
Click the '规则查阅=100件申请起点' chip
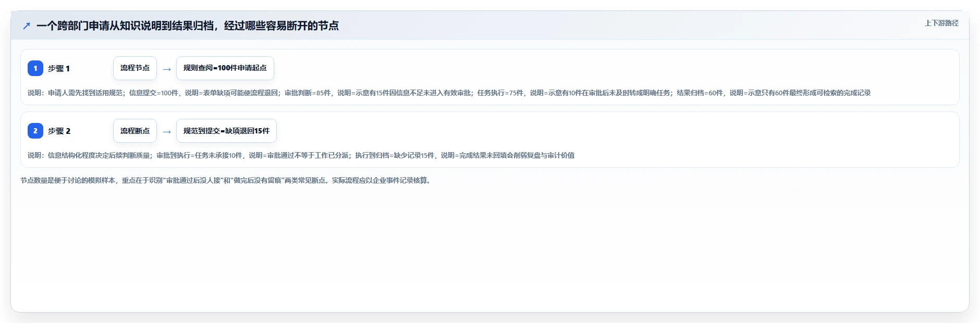pyautogui.click(x=225, y=68)
